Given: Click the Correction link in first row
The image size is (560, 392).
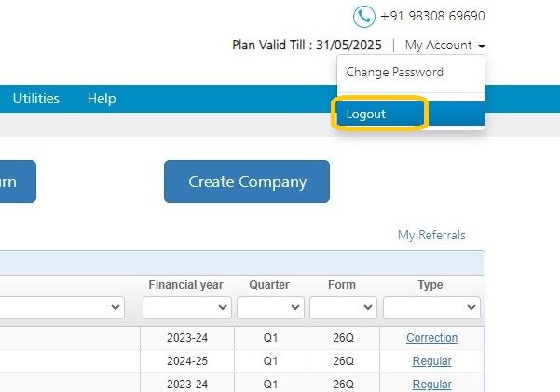Looking at the screenshot, I should tap(431, 338).
